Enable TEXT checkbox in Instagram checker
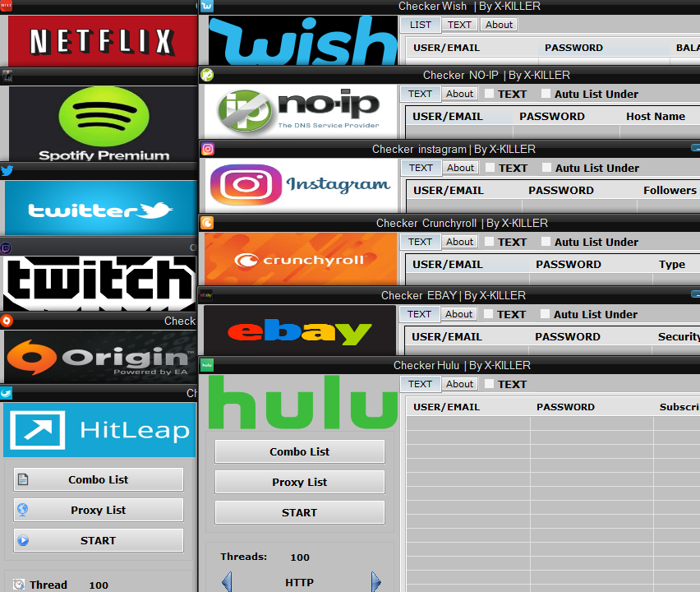700x592 pixels. tap(490, 168)
